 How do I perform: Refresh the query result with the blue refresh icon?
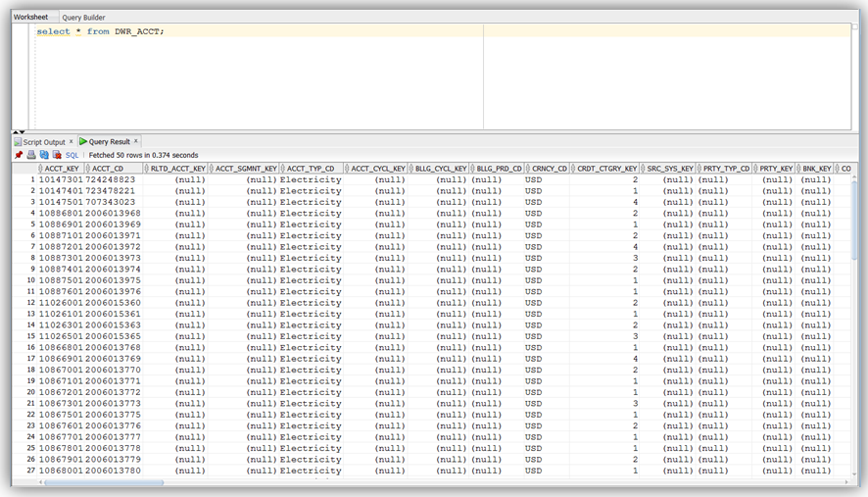point(44,155)
